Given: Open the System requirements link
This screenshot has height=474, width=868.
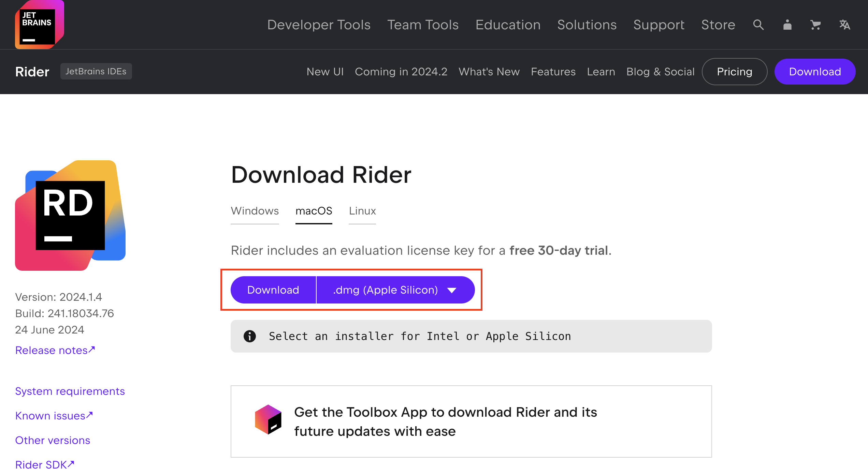Looking at the screenshot, I should click(70, 391).
